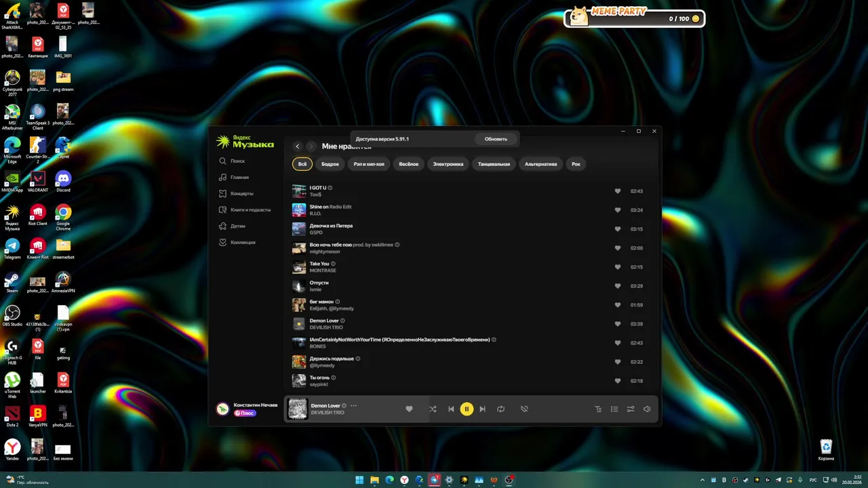
Task: Click Ты огонь cover thumbnail
Action: tap(299, 381)
